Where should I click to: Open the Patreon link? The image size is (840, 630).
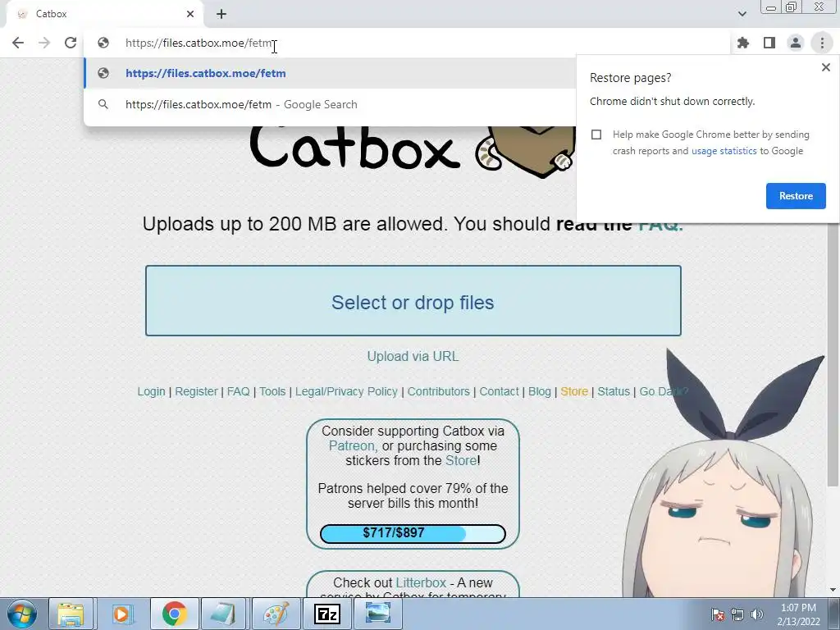click(351, 445)
